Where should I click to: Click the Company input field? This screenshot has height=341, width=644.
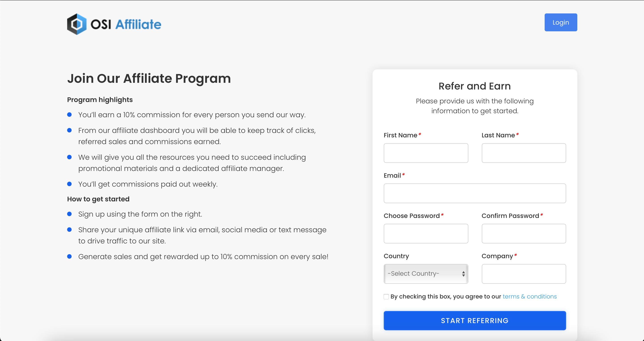524,274
